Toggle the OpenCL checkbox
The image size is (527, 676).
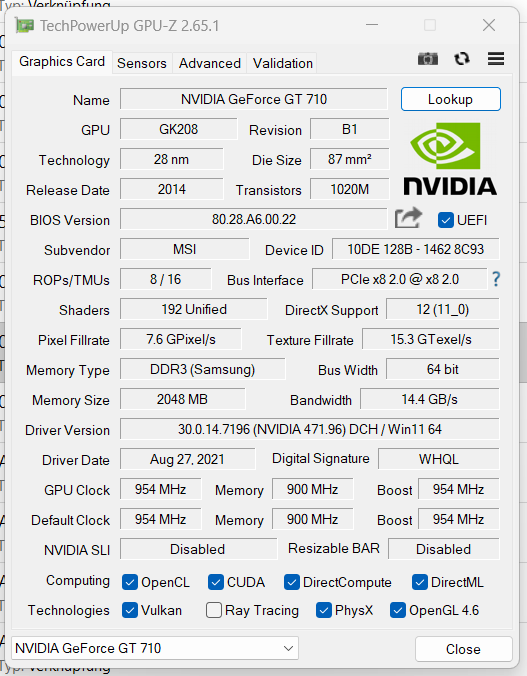point(130,582)
